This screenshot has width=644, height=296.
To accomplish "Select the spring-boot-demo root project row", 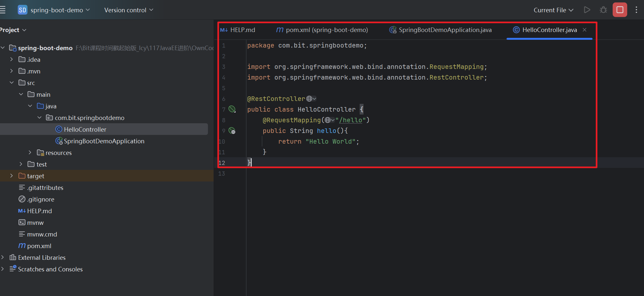I will click(107, 48).
